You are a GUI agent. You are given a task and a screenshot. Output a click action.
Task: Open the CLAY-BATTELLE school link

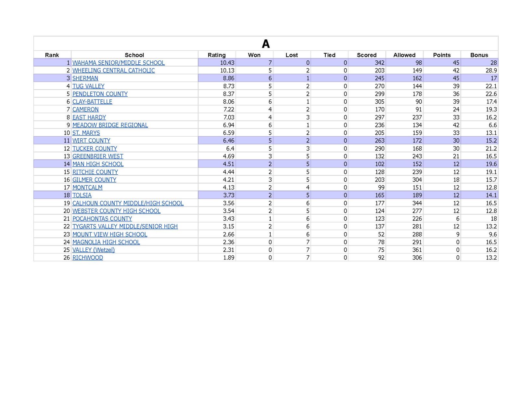(92, 102)
